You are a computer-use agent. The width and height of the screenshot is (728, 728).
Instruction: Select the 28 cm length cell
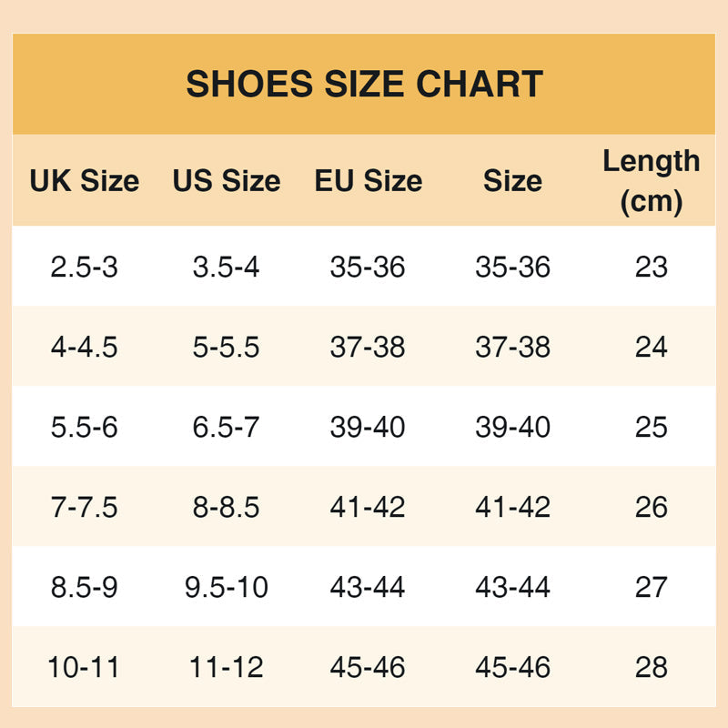652,668
